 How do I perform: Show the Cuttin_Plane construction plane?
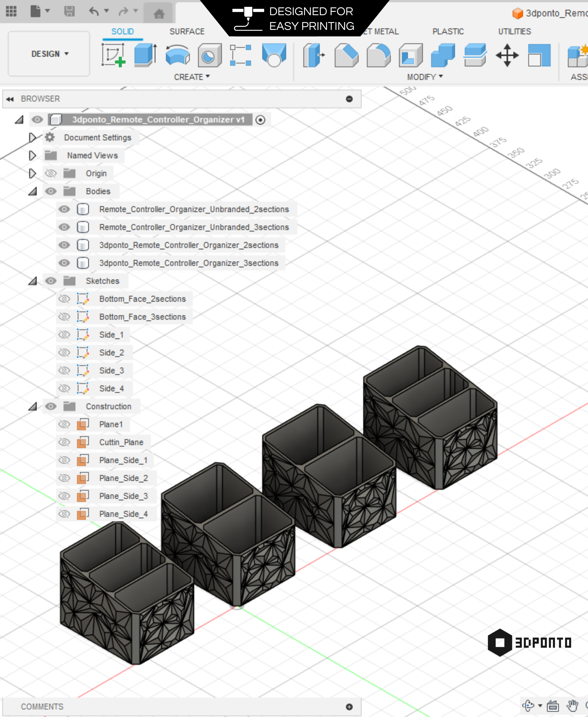point(64,442)
